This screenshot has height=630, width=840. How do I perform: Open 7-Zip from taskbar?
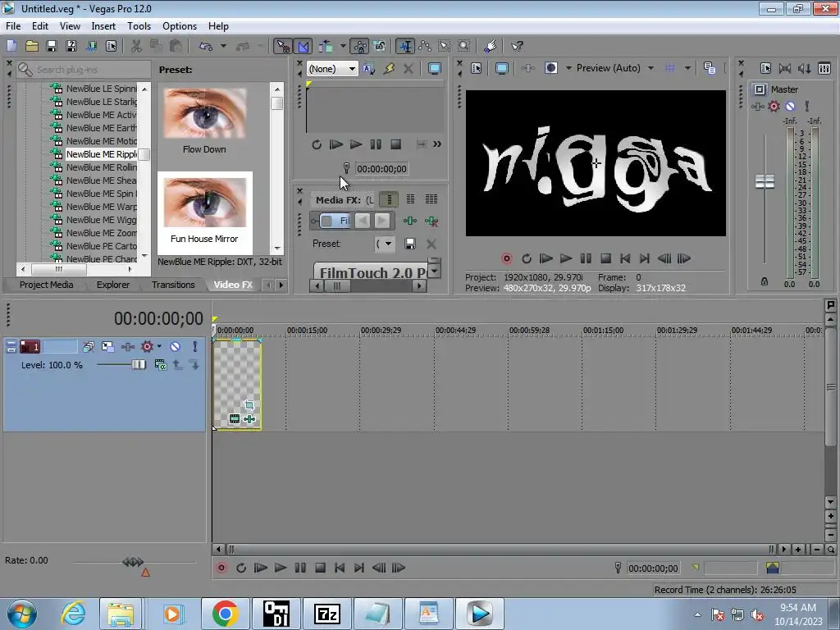[x=327, y=613]
